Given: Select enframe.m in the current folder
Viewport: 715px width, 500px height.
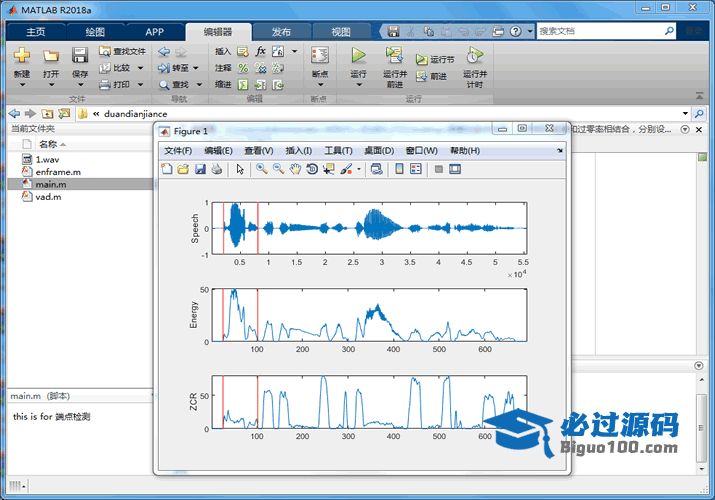Looking at the screenshot, I should point(58,172).
